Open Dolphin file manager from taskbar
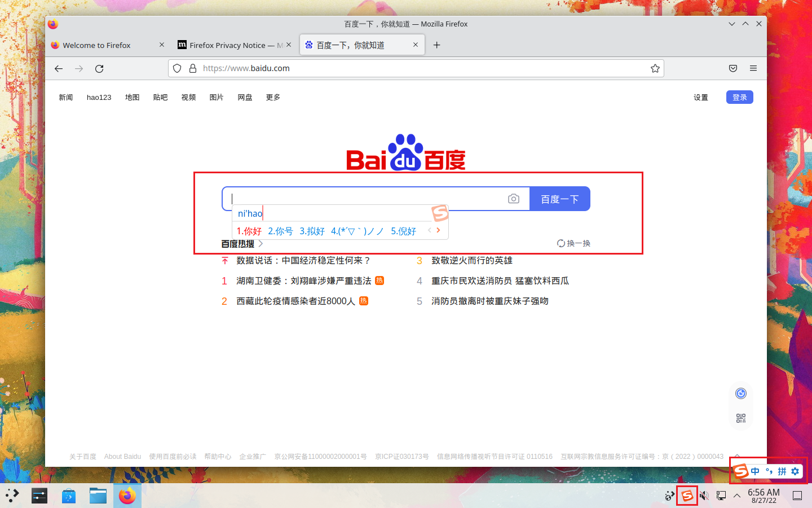The image size is (812, 508). (x=98, y=496)
